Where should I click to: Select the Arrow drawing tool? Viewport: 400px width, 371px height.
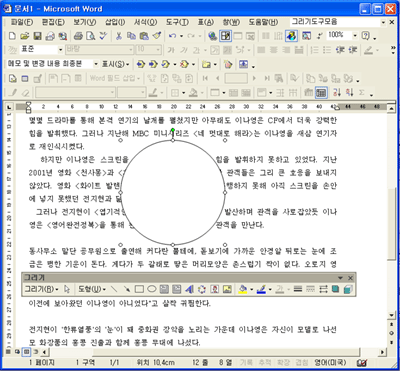(127, 289)
